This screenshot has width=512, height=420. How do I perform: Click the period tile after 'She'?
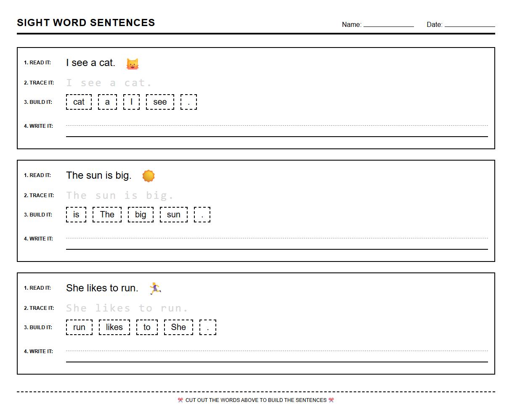(207, 327)
